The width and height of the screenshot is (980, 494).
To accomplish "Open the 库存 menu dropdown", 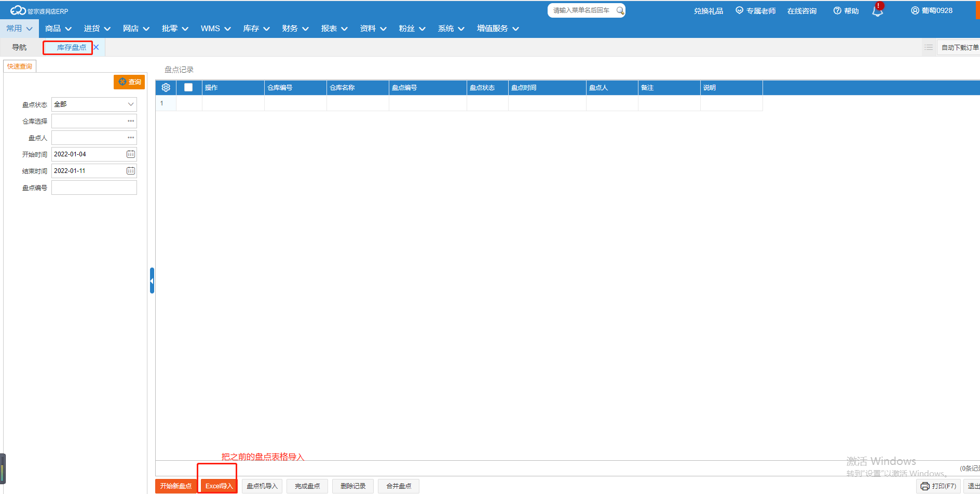I will [x=256, y=29].
